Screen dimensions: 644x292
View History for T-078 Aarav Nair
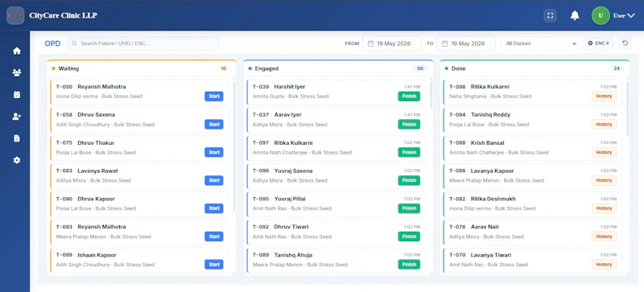(x=605, y=236)
